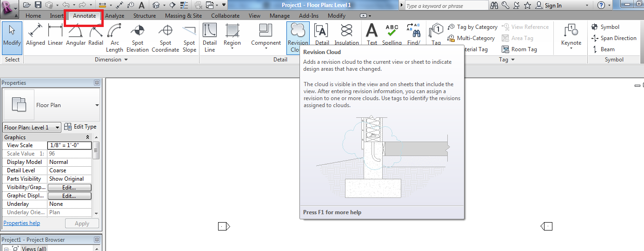The height and width of the screenshot is (251, 644).
Task: Close the Project Browser panel
Action: click(x=97, y=240)
